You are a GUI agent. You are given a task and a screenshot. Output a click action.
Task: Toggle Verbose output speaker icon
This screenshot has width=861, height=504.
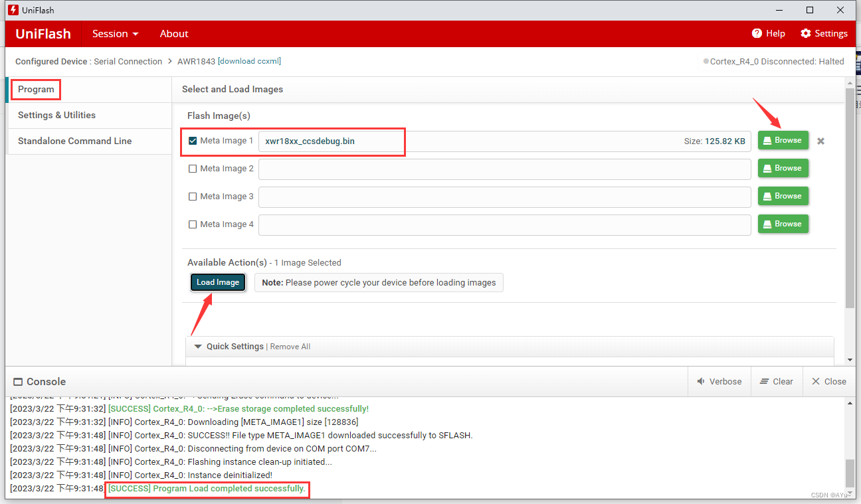[x=701, y=381]
